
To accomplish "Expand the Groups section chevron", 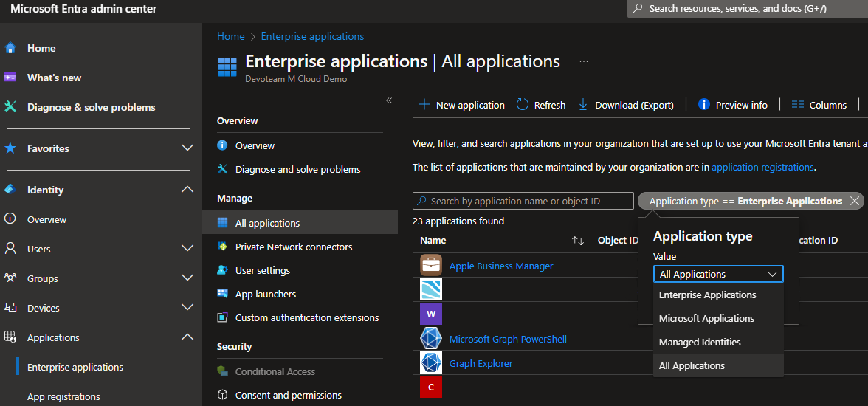I will coord(187,278).
